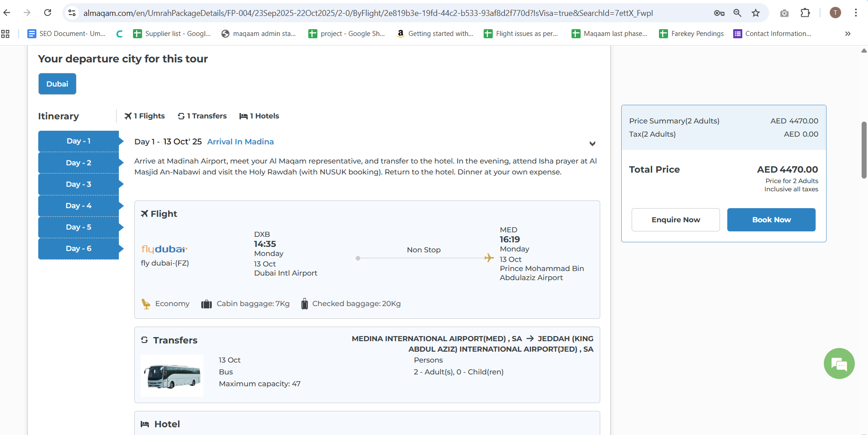868x435 pixels.
Task: Choose Dubai as departure city
Action: coord(57,84)
